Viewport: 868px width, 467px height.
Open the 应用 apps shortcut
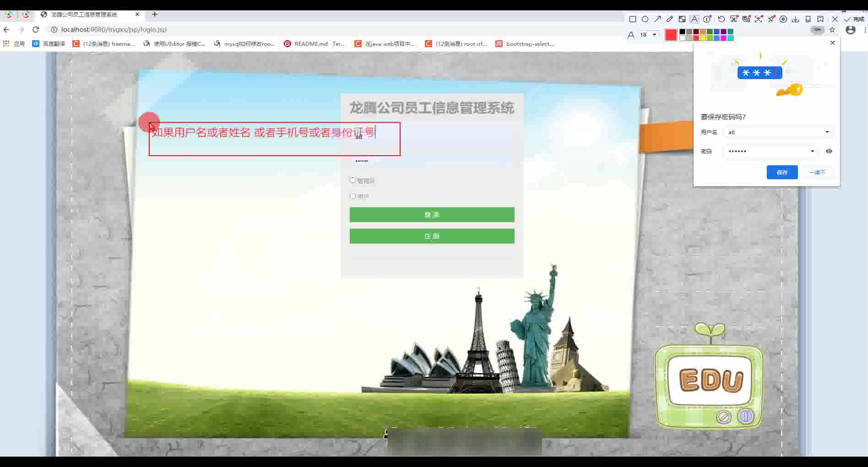[14, 44]
